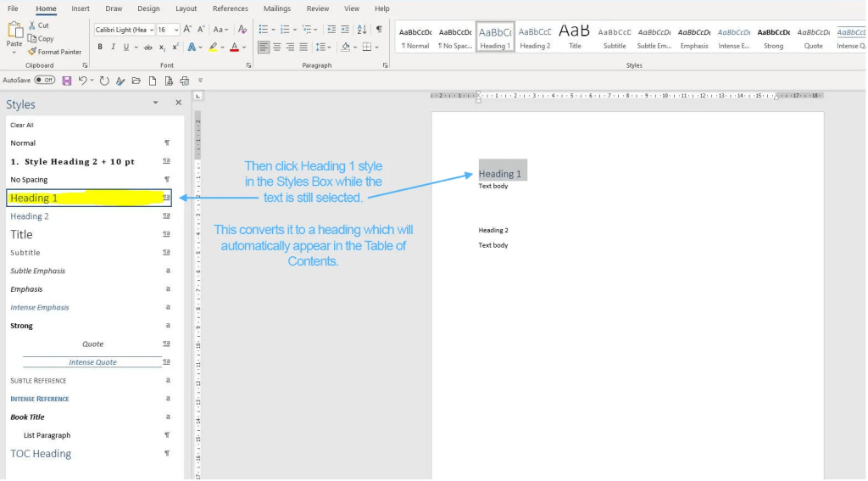Open the numbering list dropdown
The height and width of the screenshot is (481, 868).
(294, 30)
